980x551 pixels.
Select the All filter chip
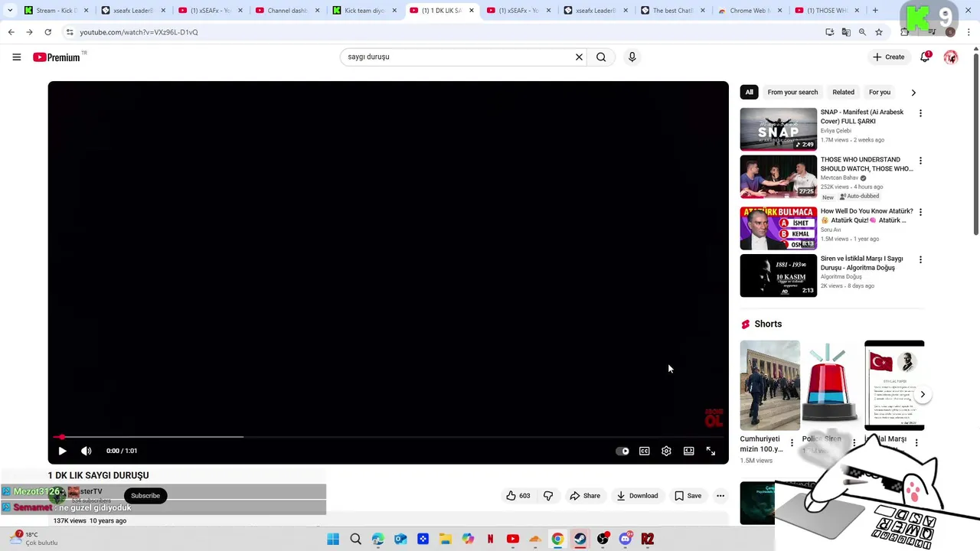coord(749,92)
